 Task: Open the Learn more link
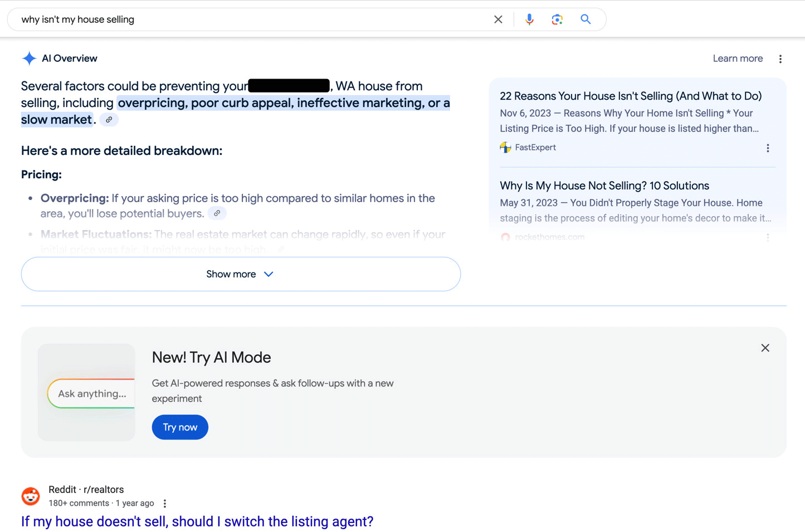click(x=738, y=58)
